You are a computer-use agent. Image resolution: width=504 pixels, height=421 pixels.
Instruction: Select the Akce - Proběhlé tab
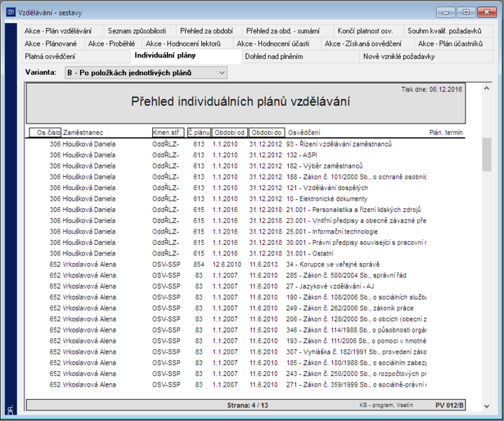[x=111, y=44]
